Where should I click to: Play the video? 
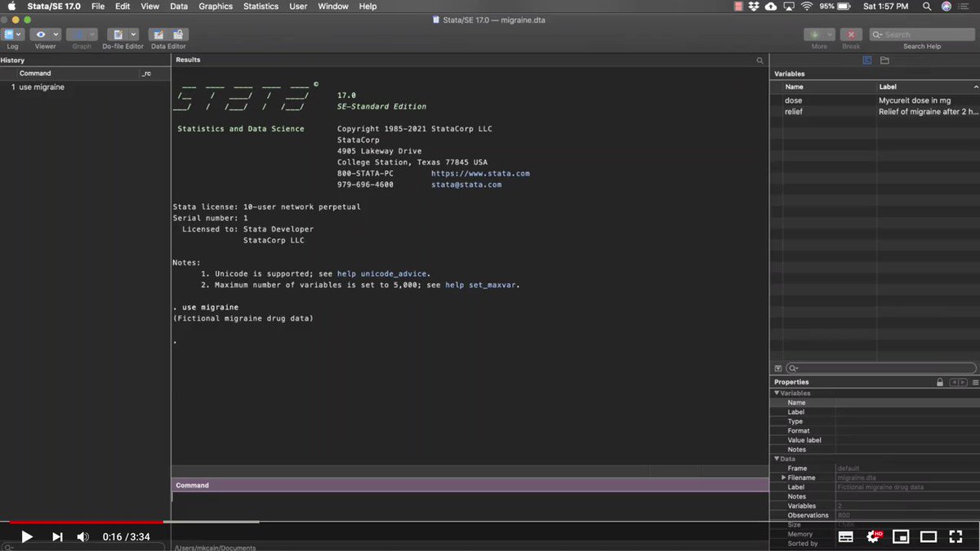(x=26, y=536)
